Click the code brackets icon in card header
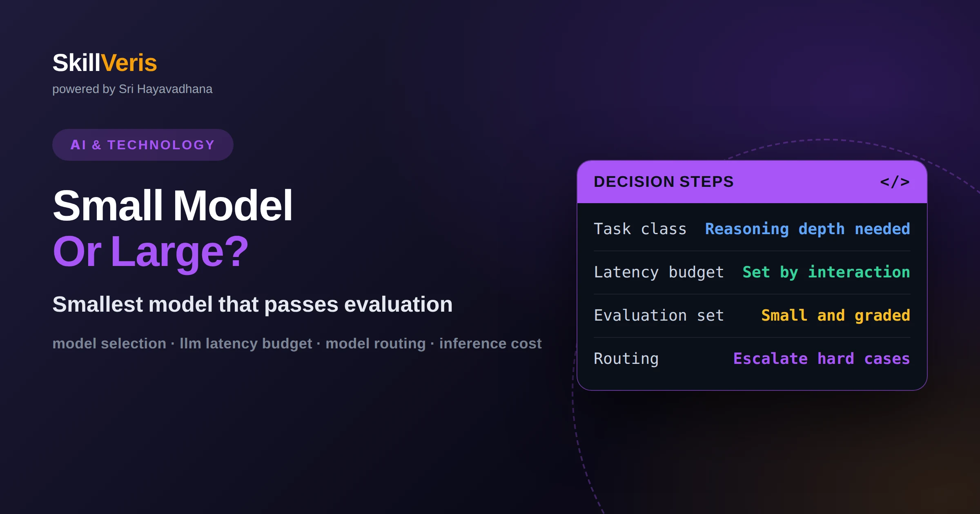 [895, 182]
